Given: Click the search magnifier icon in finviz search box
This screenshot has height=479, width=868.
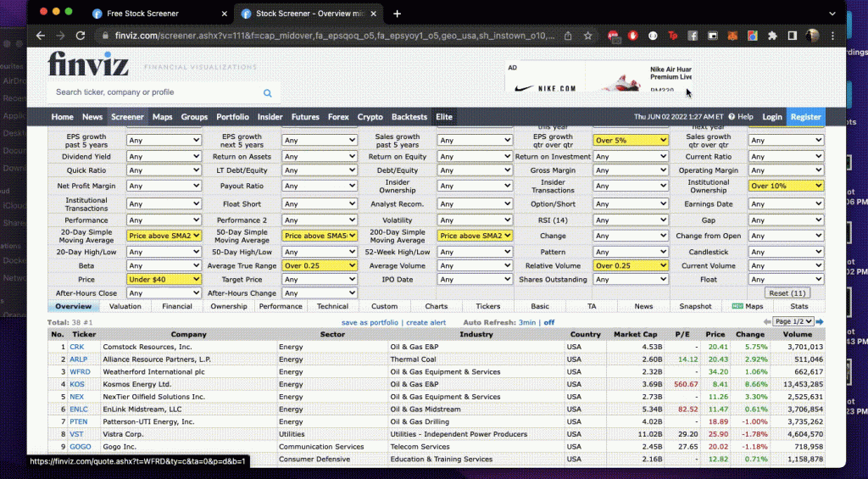Looking at the screenshot, I should point(268,93).
